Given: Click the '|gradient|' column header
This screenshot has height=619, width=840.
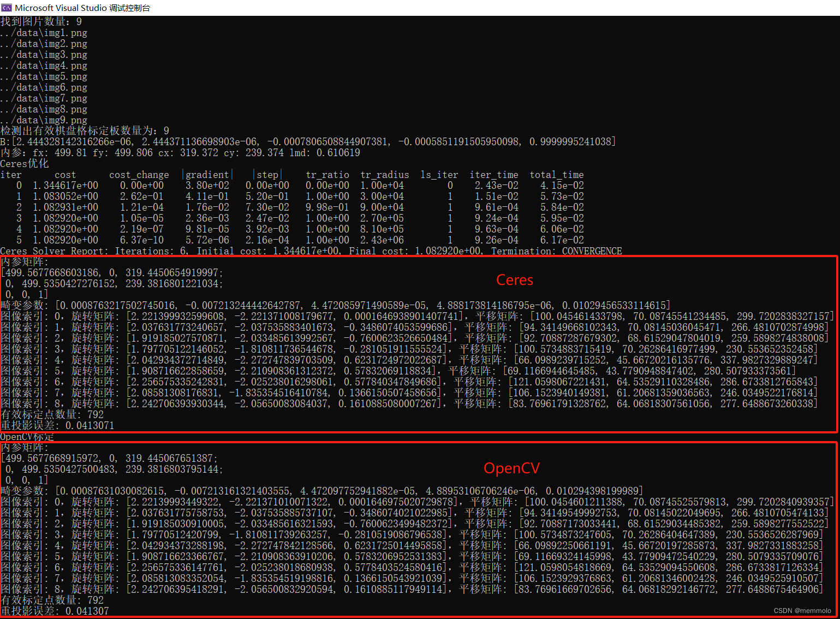Looking at the screenshot, I should coord(207,175).
